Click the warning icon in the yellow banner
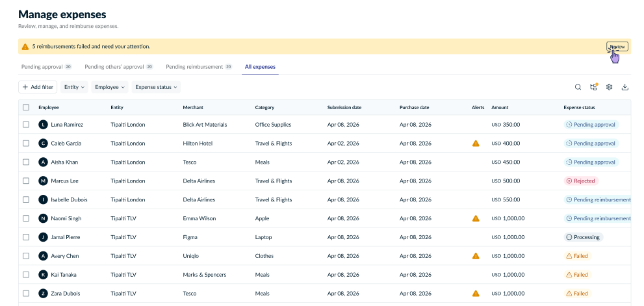The height and width of the screenshot is (306, 644). (x=25, y=47)
